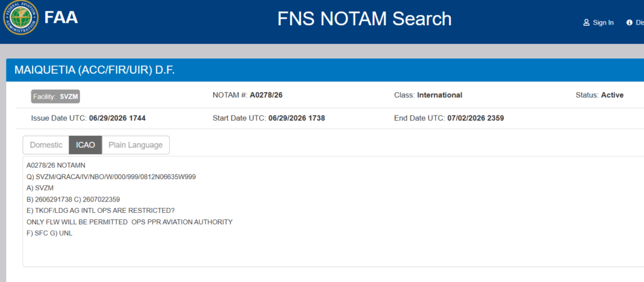This screenshot has width=644, height=282.
Task: Open the Plain Language tab
Action: tap(136, 145)
